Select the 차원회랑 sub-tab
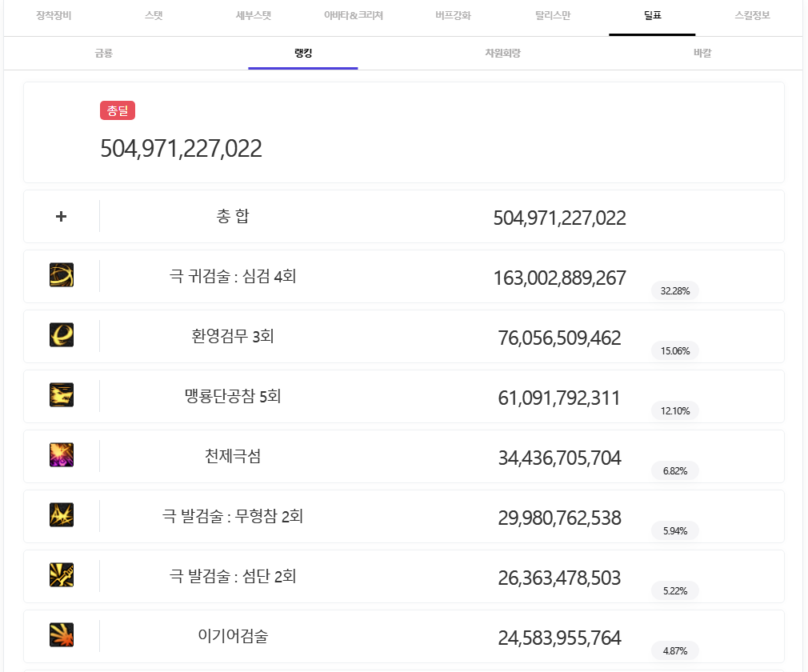Image resolution: width=808 pixels, height=672 pixels. 503,54
